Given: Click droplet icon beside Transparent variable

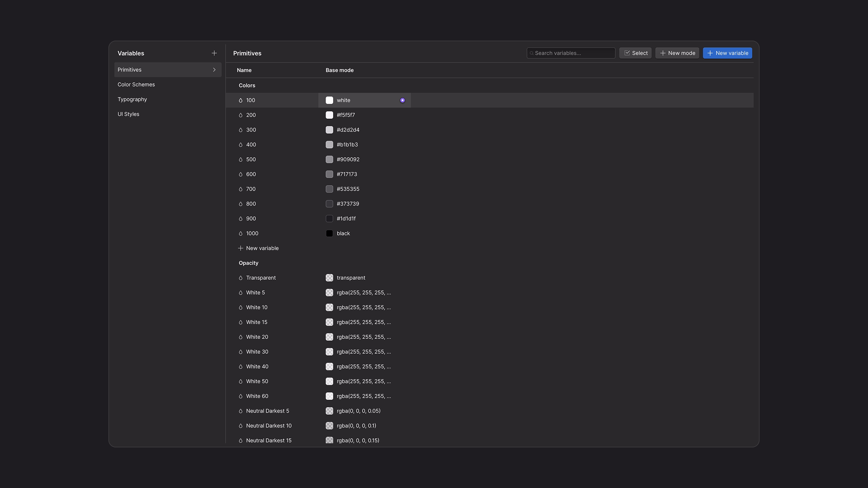Looking at the screenshot, I should click(241, 278).
